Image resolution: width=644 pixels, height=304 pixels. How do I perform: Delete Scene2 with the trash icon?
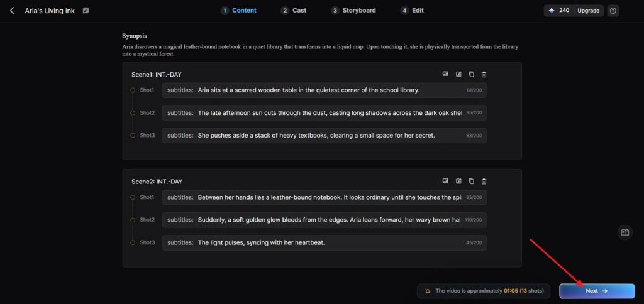484,181
